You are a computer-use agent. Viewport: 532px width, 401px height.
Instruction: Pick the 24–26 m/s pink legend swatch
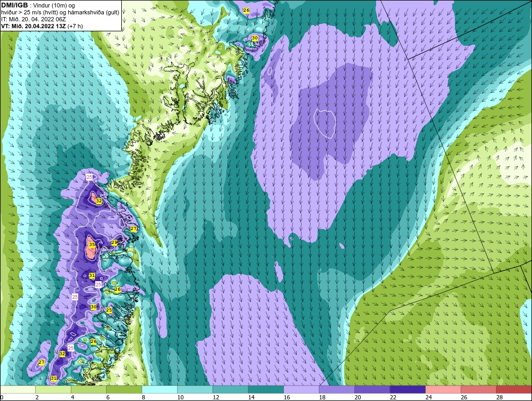click(x=443, y=389)
